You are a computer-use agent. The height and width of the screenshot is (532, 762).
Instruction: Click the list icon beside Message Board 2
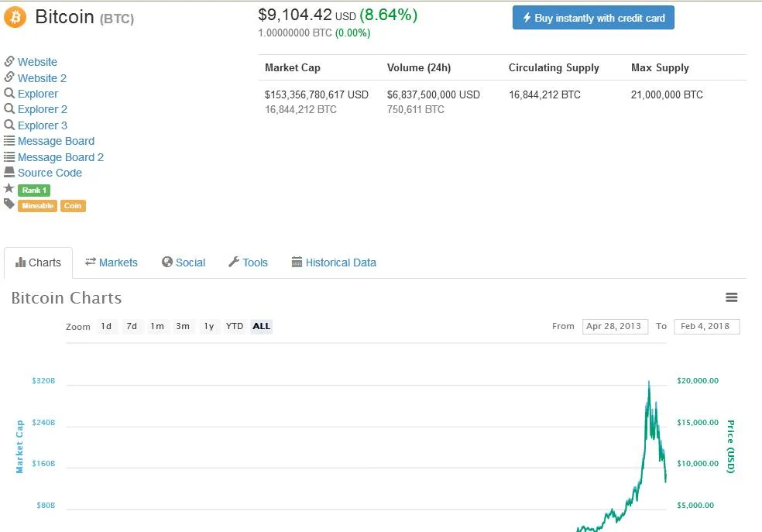click(9, 157)
